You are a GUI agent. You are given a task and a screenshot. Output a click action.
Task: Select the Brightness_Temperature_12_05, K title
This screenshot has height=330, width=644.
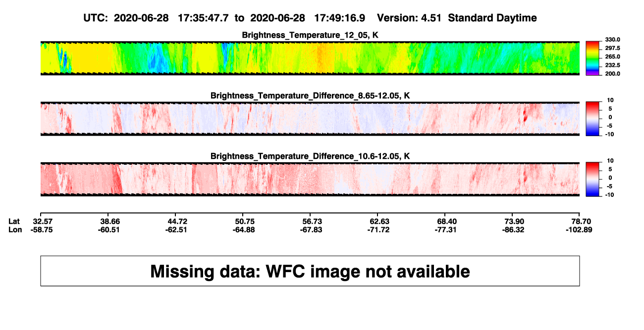[x=310, y=35]
